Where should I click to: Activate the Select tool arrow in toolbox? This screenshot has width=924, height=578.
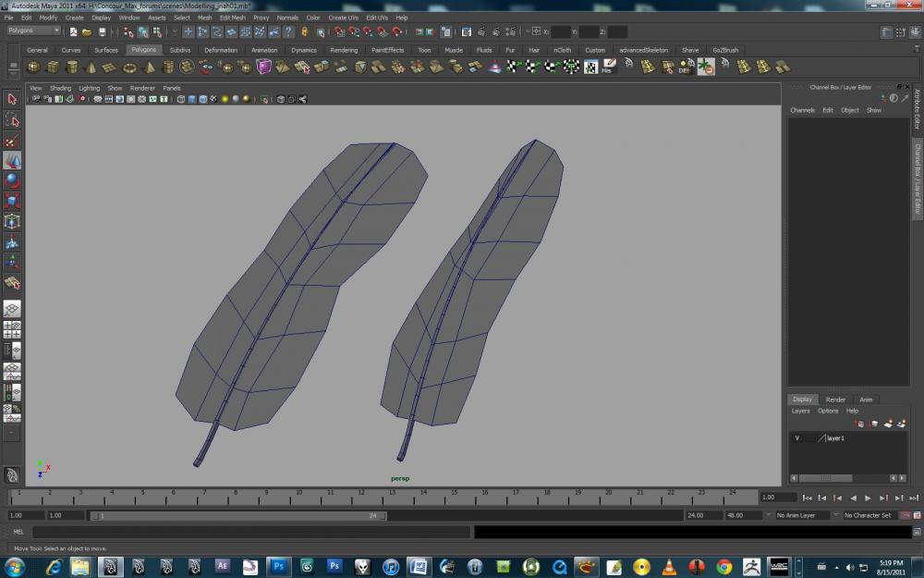pos(12,99)
